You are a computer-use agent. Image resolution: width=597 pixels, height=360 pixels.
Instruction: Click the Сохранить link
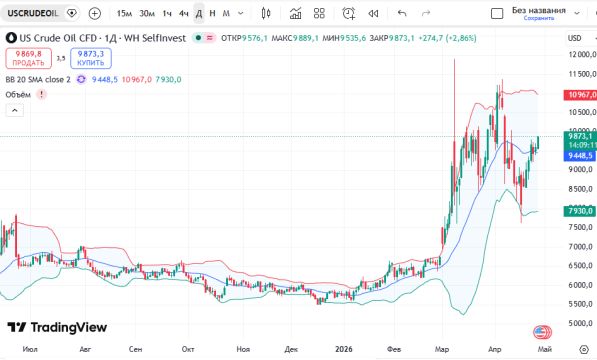538,18
